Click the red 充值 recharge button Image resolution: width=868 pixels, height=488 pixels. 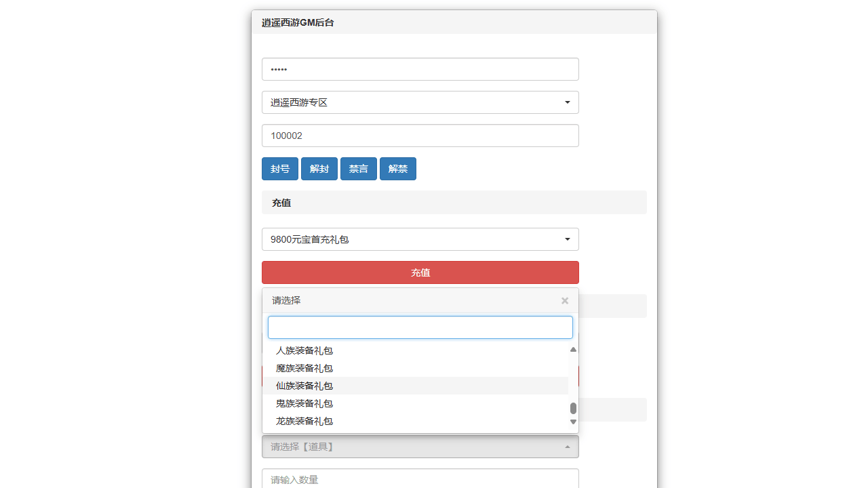pos(420,272)
